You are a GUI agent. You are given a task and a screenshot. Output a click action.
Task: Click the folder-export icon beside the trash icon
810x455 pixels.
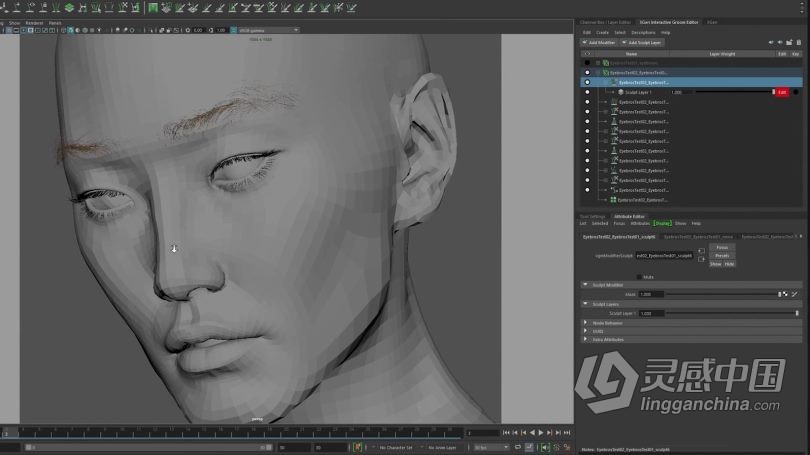tap(789, 42)
